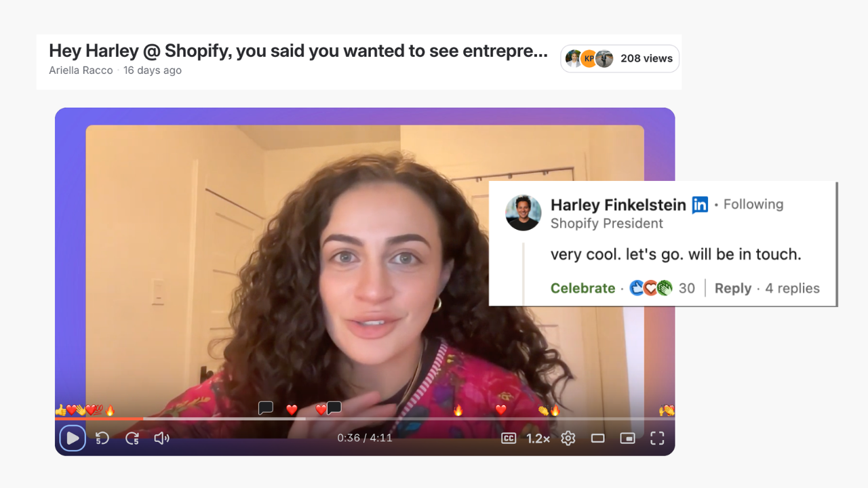868x488 pixels.
Task: Open the first comment bubble timeline marker
Action: pos(266,408)
